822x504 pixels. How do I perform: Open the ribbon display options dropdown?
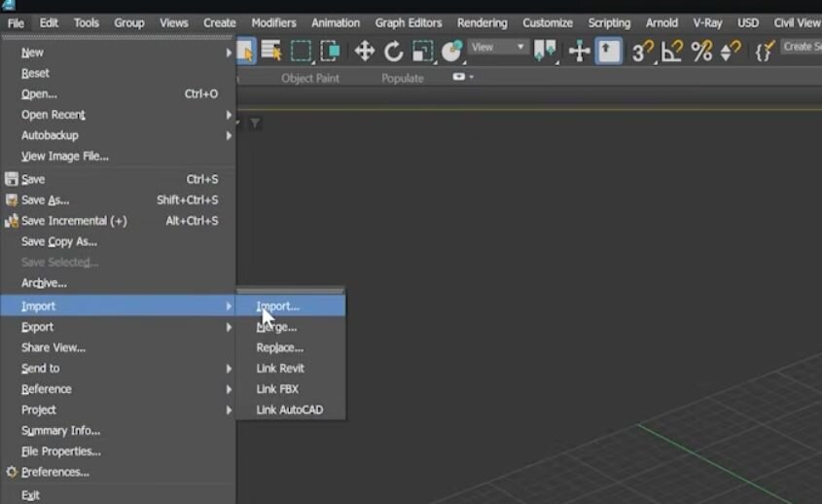point(463,77)
